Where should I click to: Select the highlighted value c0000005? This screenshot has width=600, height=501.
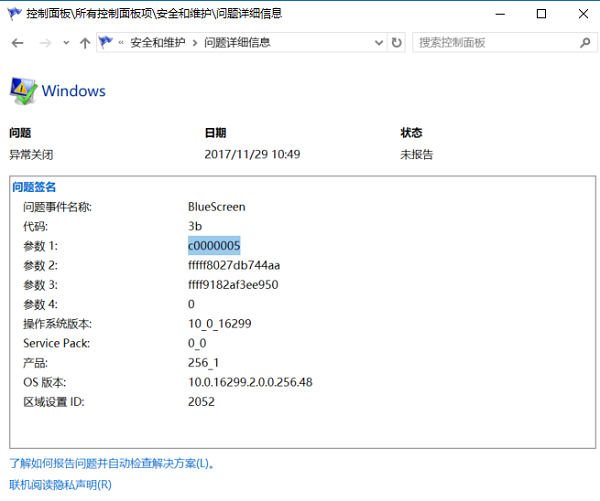pos(214,246)
